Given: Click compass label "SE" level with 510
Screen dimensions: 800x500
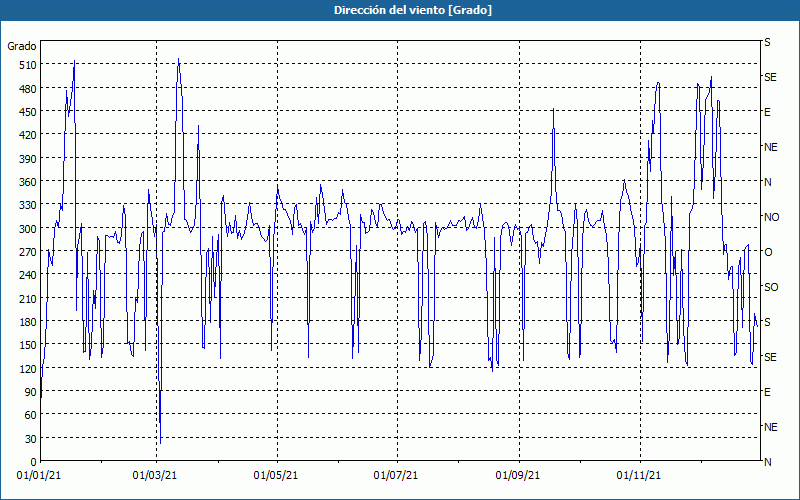Looking at the screenshot, I should 770,77.
